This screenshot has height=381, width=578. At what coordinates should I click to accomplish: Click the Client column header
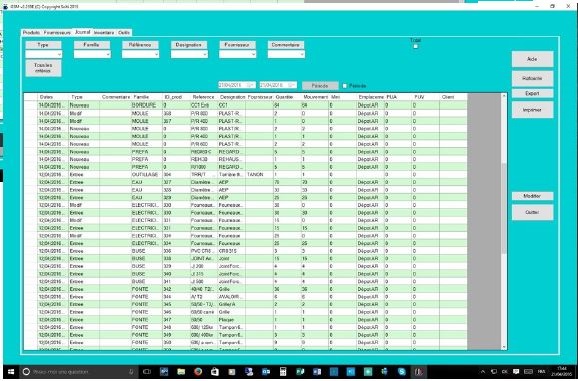[x=453, y=97]
